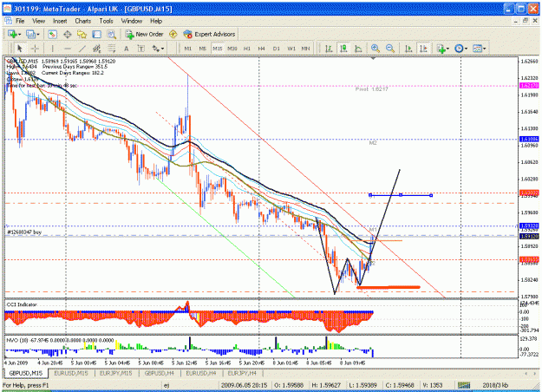Expand the New Chart dropdown arrow
Viewport: 542px width, 392px height.
[x=19, y=35]
